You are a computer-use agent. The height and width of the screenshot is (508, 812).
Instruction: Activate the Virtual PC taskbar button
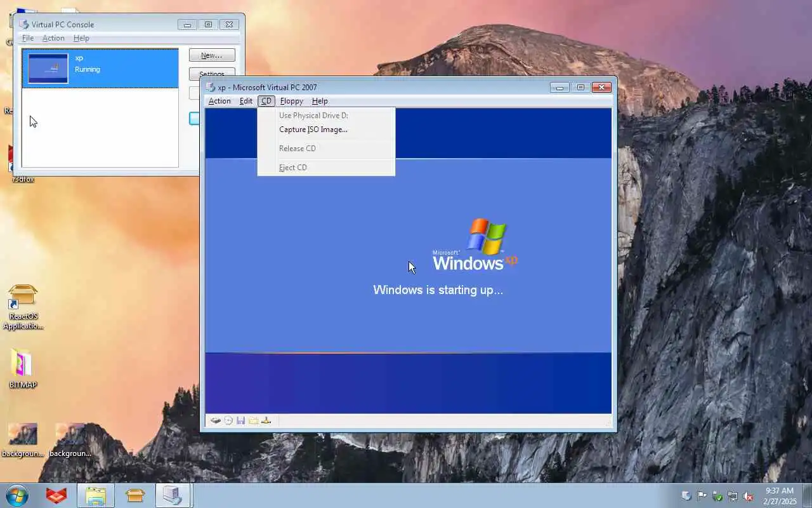pos(173,495)
